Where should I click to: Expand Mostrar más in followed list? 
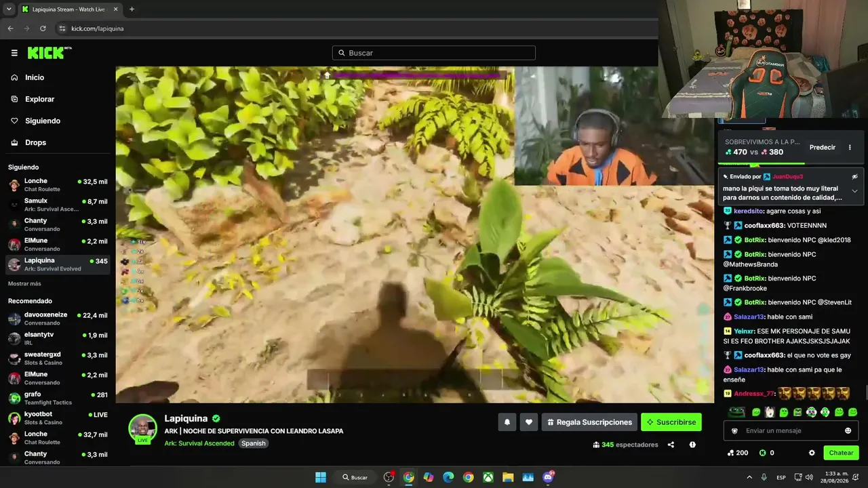24,283
